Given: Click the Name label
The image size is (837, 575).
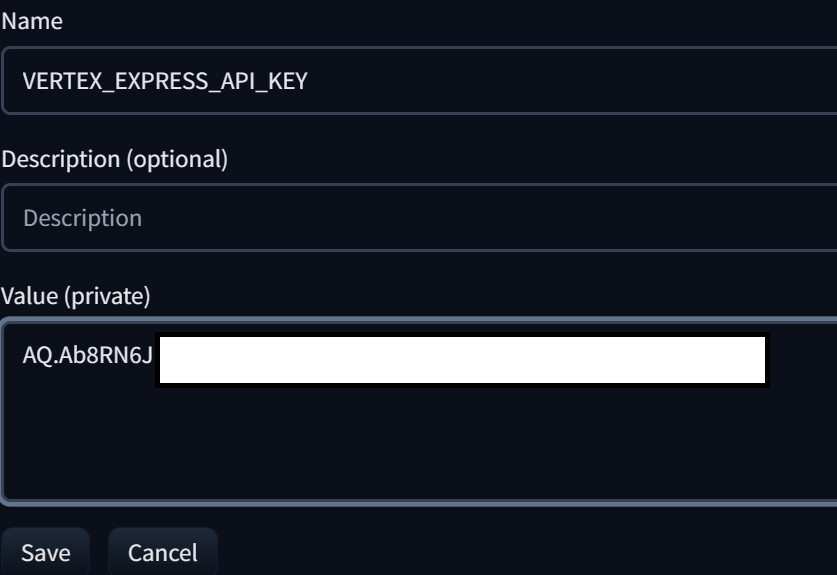Looking at the screenshot, I should [32, 21].
